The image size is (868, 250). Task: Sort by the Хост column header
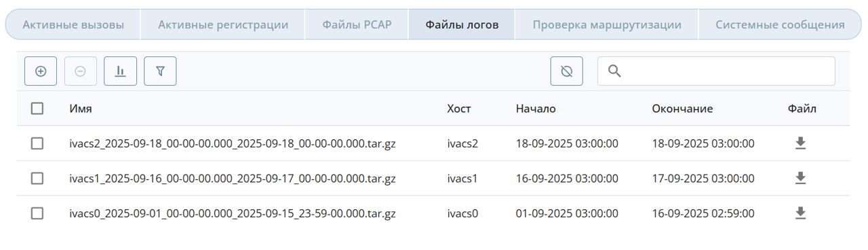tap(459, 109)
